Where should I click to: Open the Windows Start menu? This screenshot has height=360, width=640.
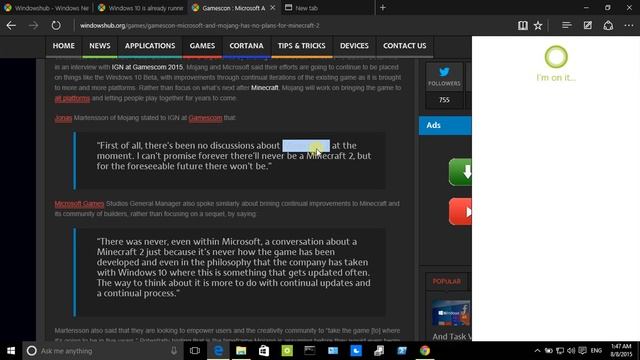point(11,351)
